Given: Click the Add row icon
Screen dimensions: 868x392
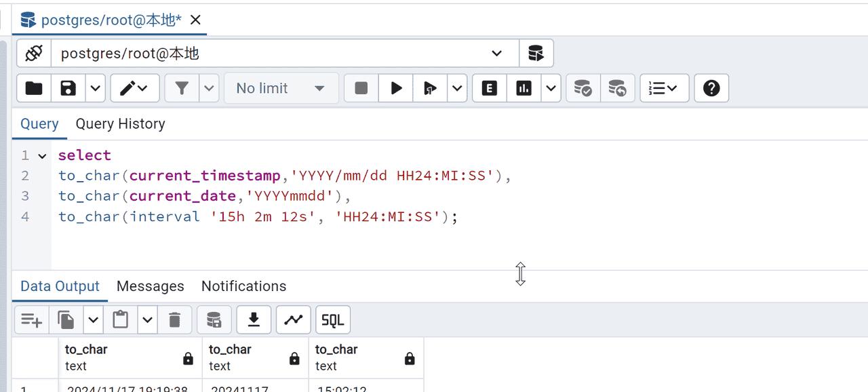Looking at the screenshot, I should (32, 319).
